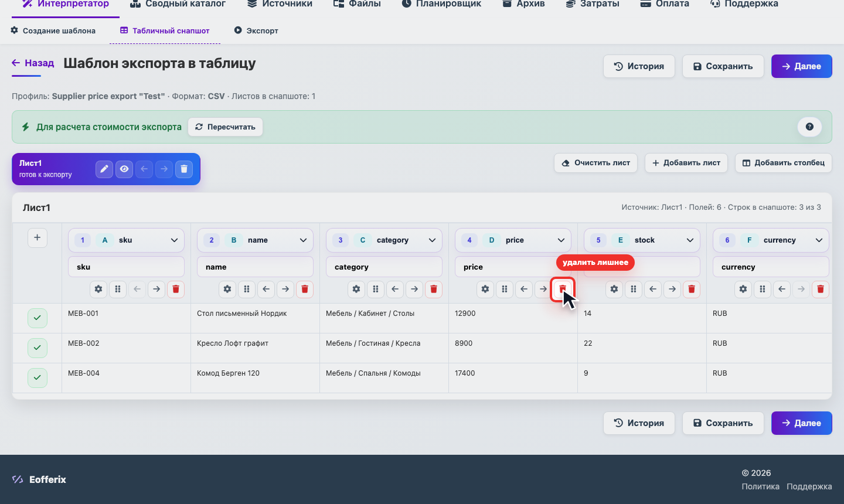Switch to the Экспорт tab
This screenshot has height=504, width=844.
(x=256, y=30)
